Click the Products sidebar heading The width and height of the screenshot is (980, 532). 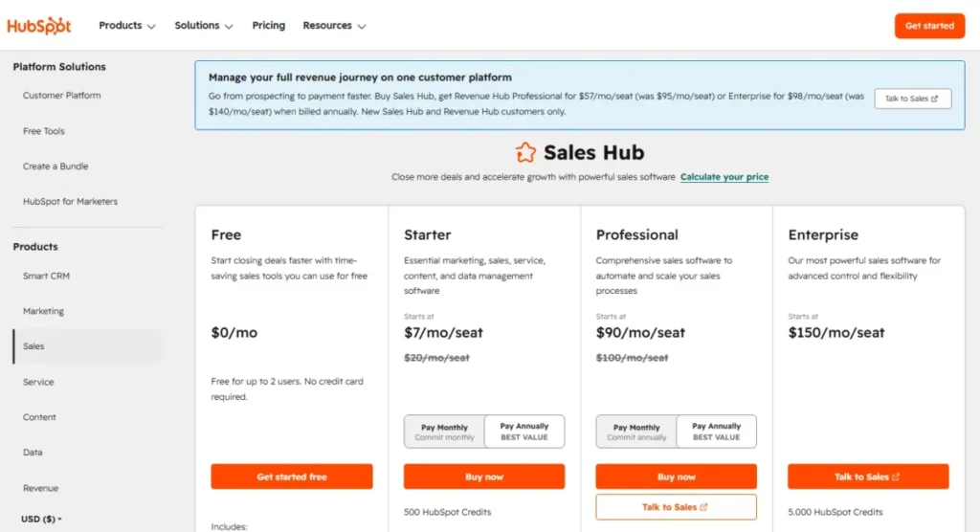(x=35, y=247)
